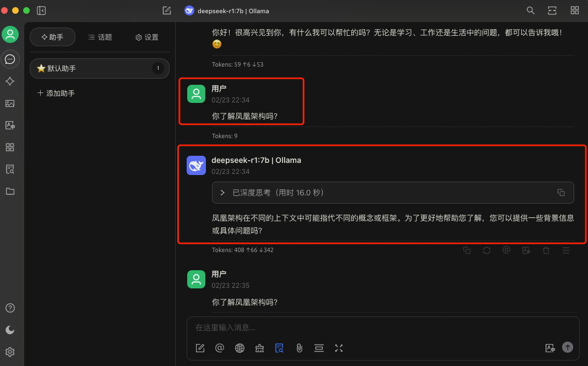
Task: Copy the deep thinking content
Action: [561, 193]
